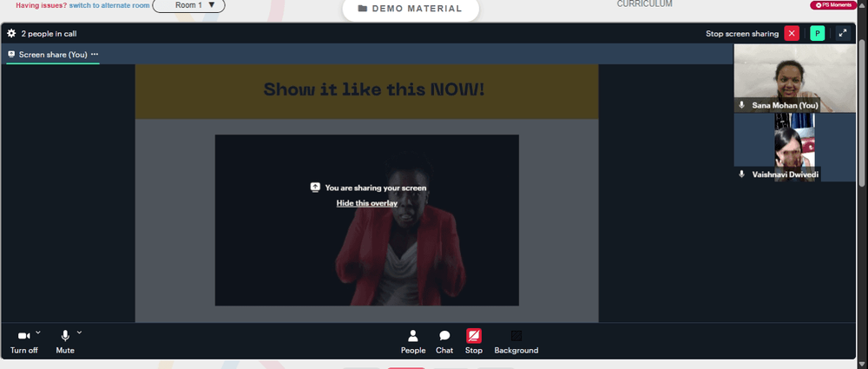This screenshot has width=868, height=369.
Task: Open the Curriculum tab
Action: click(x=644, y=4)
